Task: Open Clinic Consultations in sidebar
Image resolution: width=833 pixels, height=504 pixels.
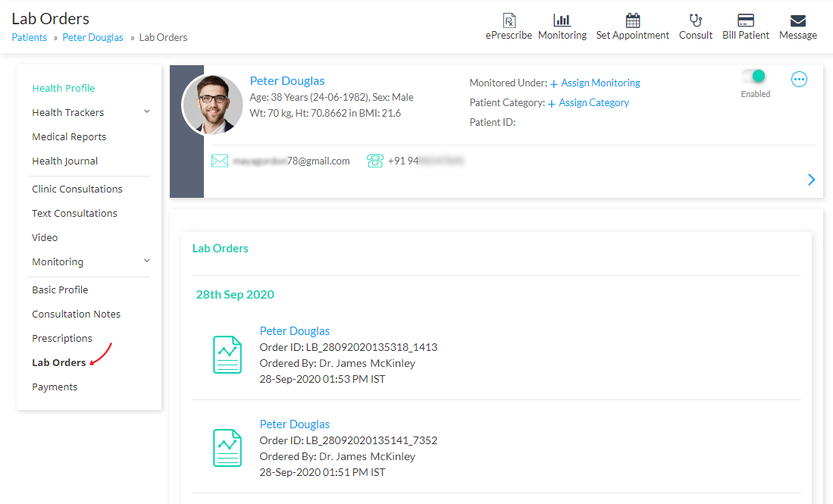Action: (77, 189)
